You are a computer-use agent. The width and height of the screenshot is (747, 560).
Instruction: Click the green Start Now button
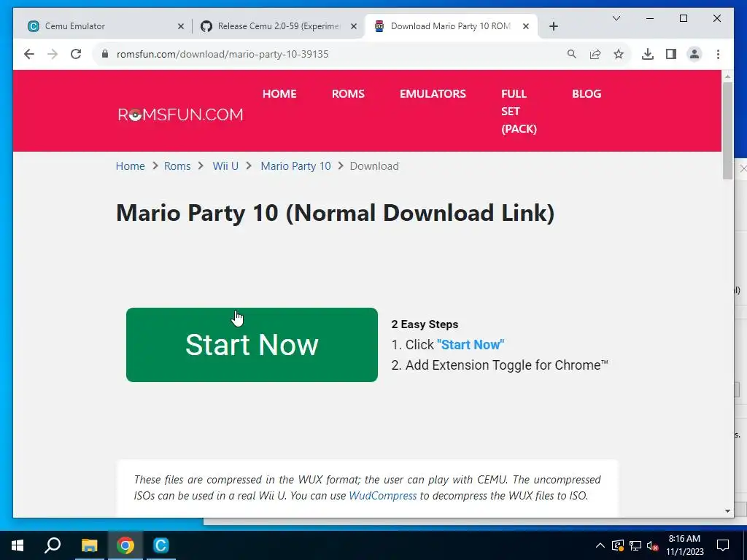point(252,345)
